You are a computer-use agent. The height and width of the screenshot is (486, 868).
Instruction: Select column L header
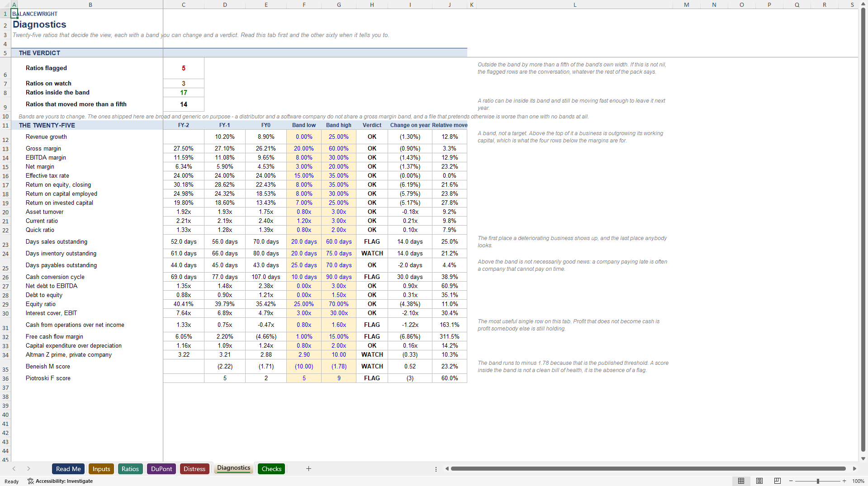[575, 5]
